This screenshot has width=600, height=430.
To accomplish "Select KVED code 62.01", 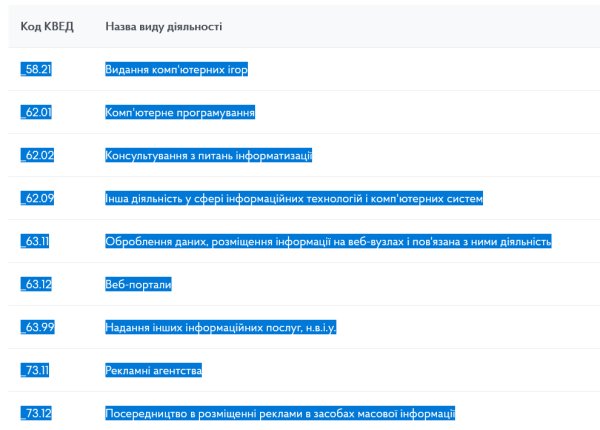I will 37,113.
